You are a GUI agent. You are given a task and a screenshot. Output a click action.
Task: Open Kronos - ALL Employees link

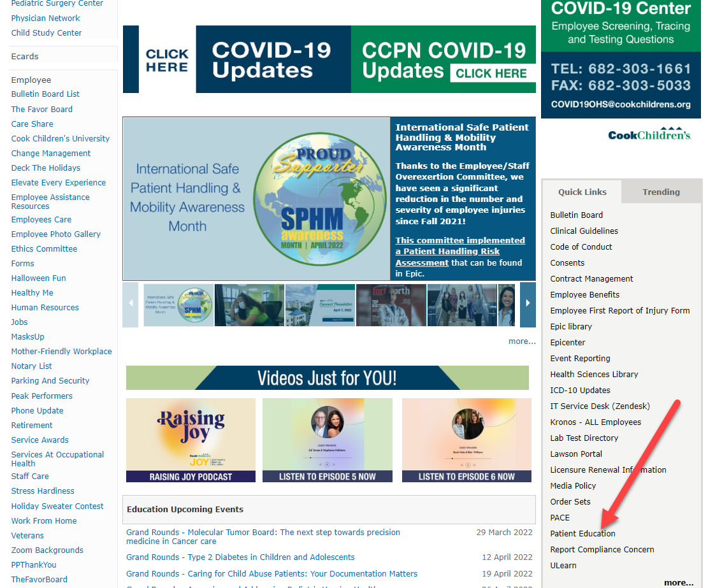[596, 422]
